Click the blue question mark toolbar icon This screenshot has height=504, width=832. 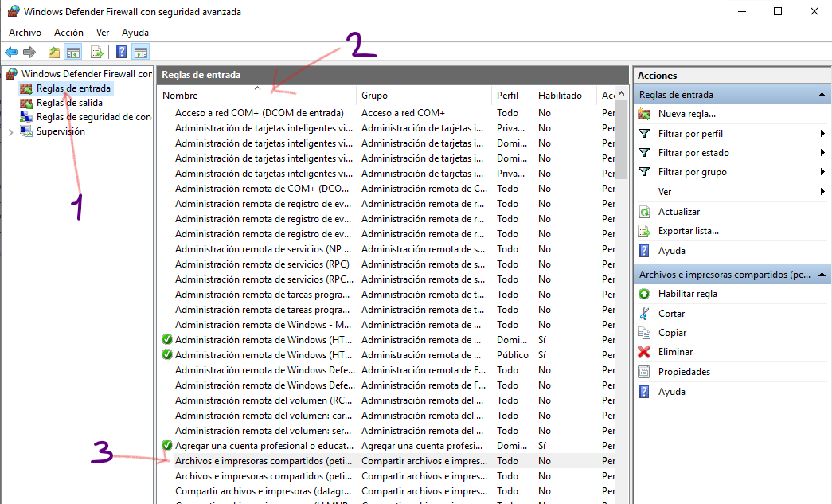(x=121, y=53)
